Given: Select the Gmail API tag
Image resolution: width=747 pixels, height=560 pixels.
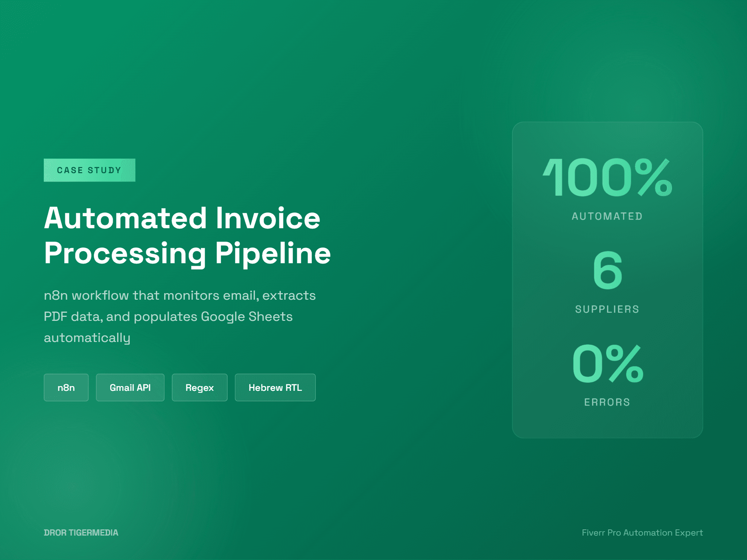Looking at the screenshot, I should (x=130, y=388).
